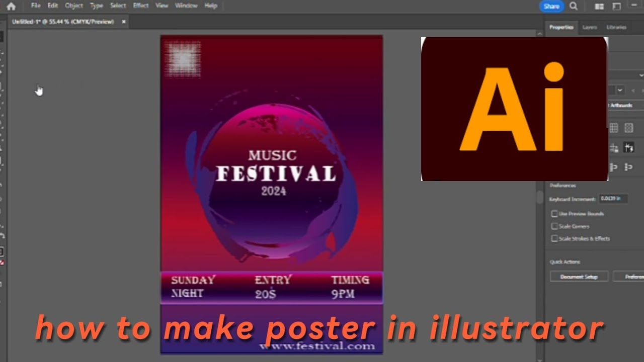
Task: Select the FESTIVAL heading on poster
Action: tap(276, 174)
